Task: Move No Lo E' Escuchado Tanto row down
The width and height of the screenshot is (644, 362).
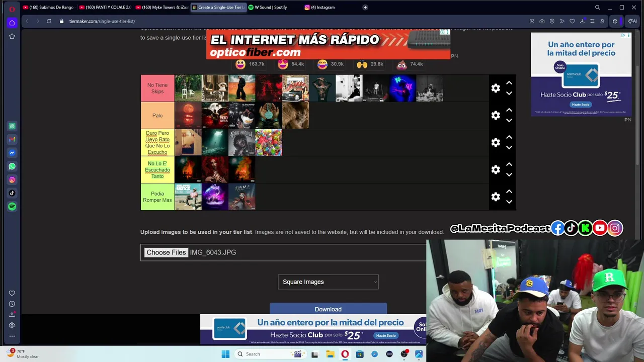Action: 509,174
